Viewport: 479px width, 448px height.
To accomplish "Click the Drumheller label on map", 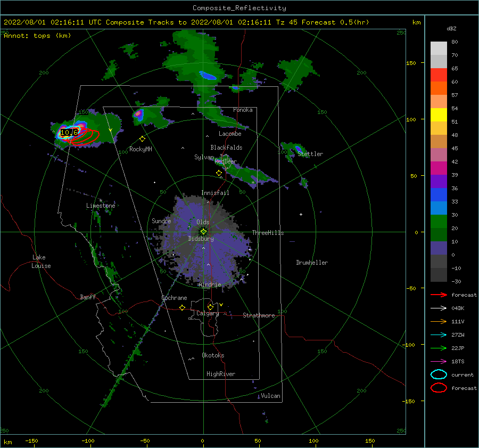I will pyautogui.click(x=312, y=263).
